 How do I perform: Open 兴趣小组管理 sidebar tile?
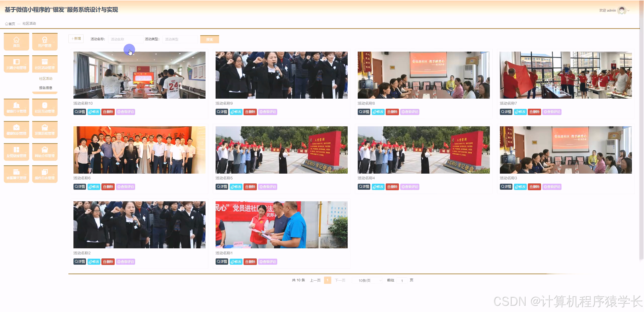pyautogui.click(x=16, y=64)
